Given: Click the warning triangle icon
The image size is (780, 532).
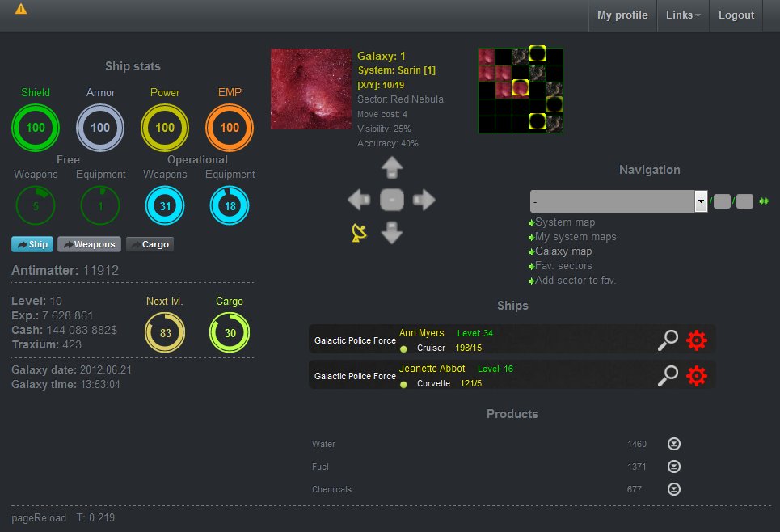Looking at the screenshot, I should pos(21,9).
